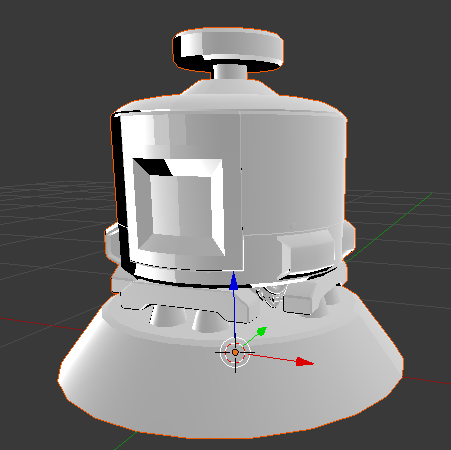Click the sloped shoulder atop the main body
Image resolution: width=451 pixels, height=450 pixels.
[x=230, y=97]
